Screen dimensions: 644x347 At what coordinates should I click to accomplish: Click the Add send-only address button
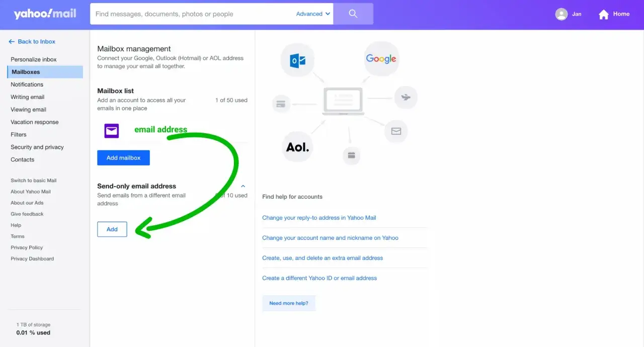pyautogui.click(x=112, y=229)
